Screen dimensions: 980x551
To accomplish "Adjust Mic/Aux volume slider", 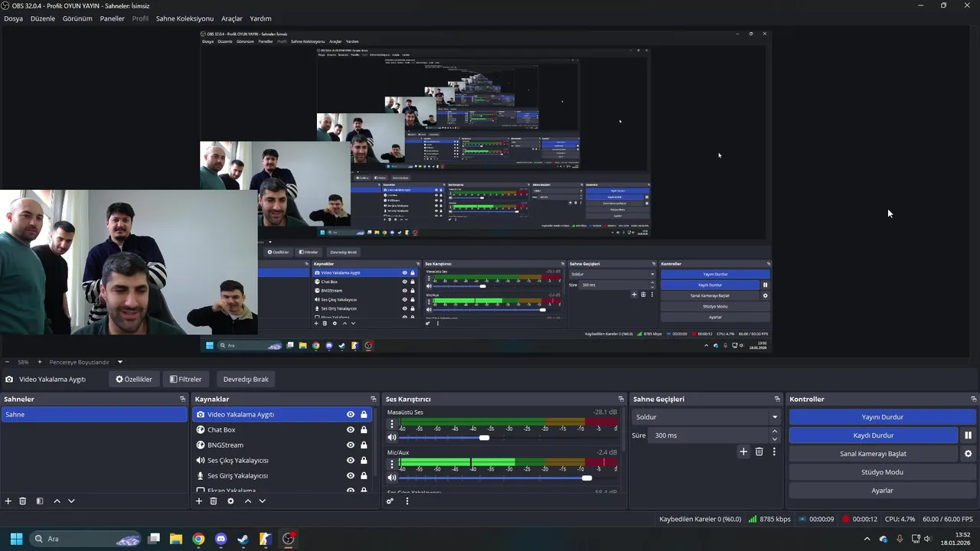I will click(x=586, y=478).
